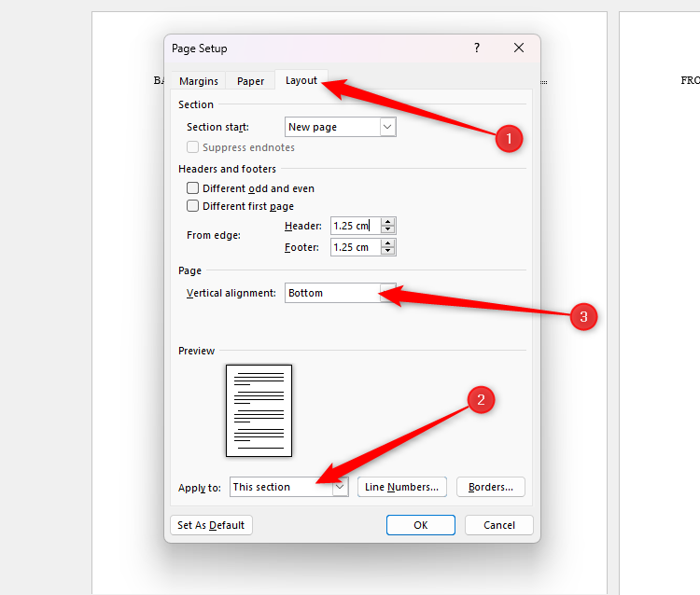
Task: Increase the Header distance with up arrow
Action: (388, 222)
